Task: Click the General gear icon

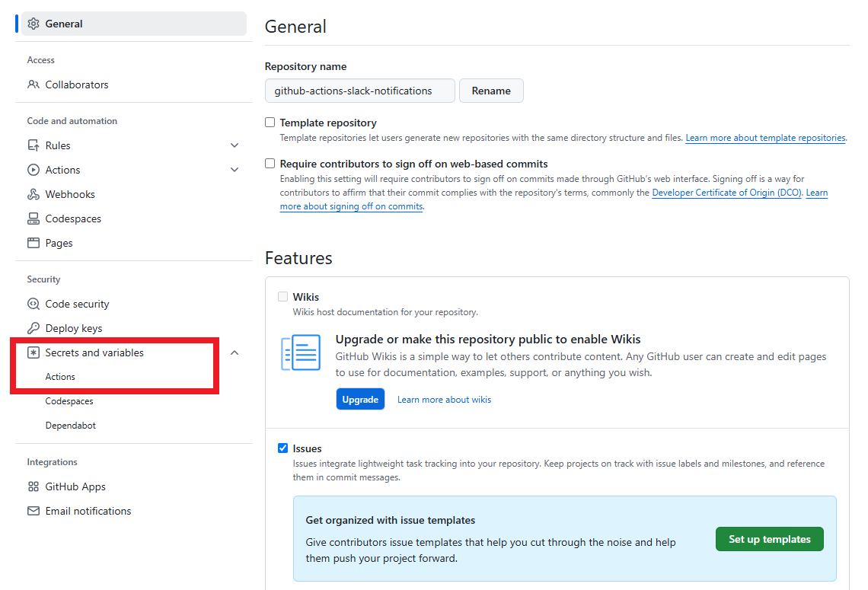Action: pyautogui.click(x=34, y=24)
